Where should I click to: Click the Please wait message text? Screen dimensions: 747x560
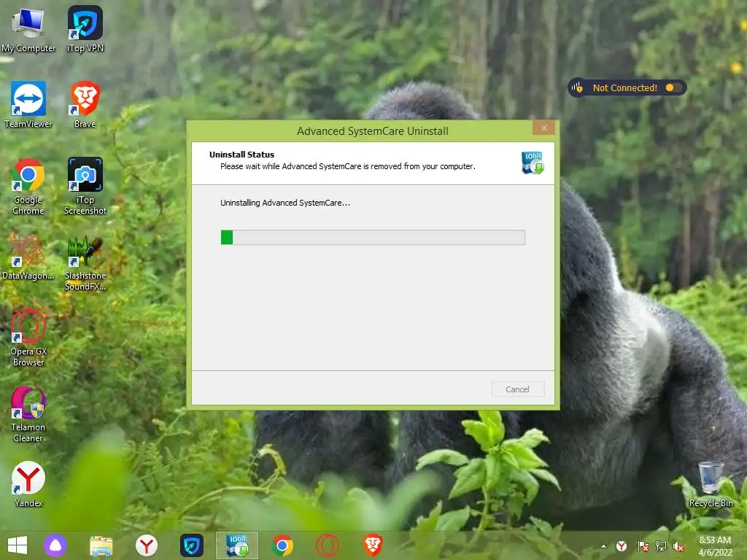coord(348,166)
